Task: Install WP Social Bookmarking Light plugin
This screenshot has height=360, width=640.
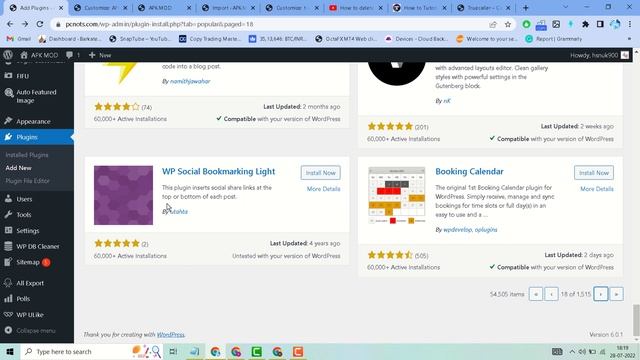Action: [320, 173]
